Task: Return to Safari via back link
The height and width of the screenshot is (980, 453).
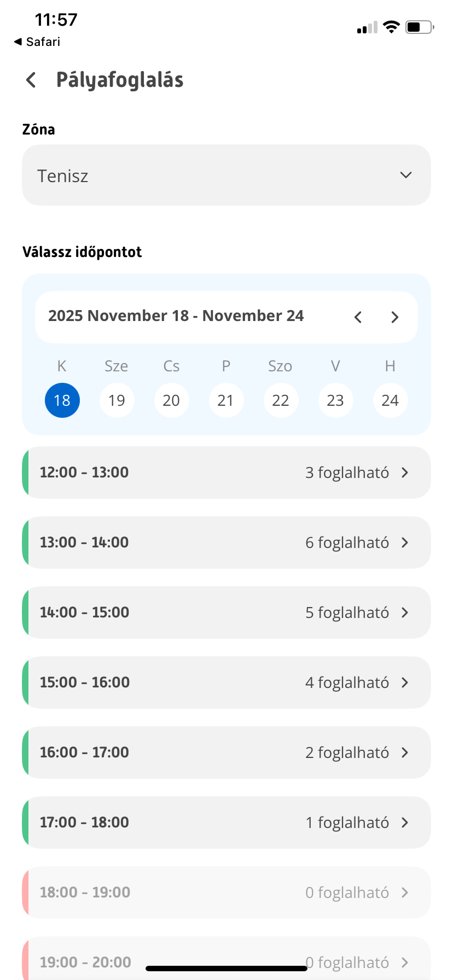Action: [x=37, y=42]
